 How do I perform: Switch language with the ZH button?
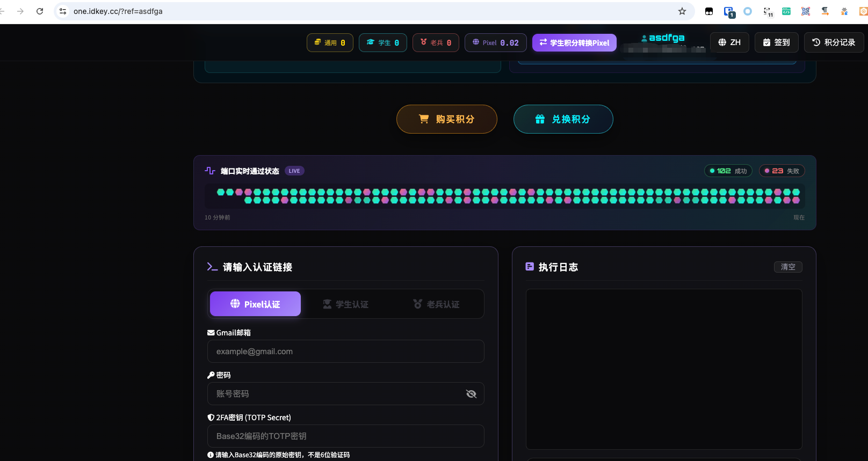729,42
